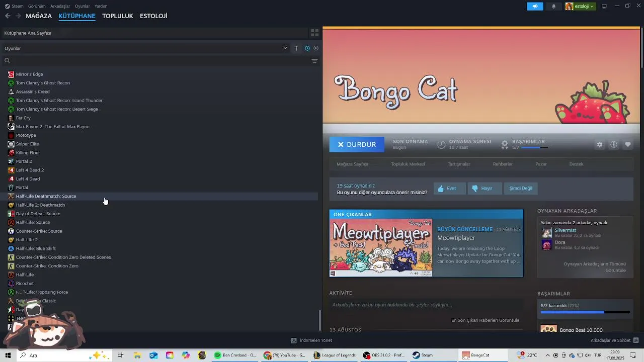Open the Destek link
This screenshot has width=644, height=362.
point(576,164)
